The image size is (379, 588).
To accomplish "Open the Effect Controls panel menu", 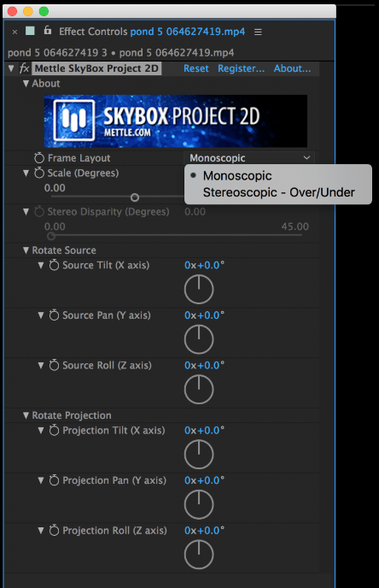I will pos(258,32).
